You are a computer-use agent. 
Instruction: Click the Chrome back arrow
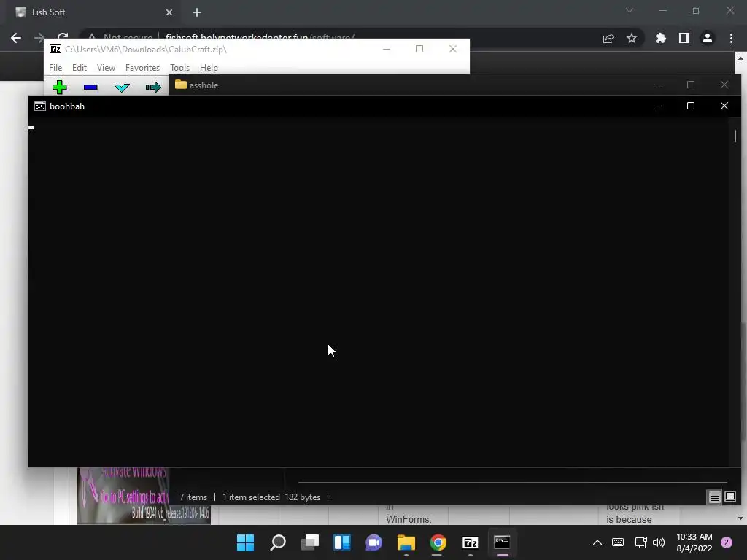[x=16, y=38]
